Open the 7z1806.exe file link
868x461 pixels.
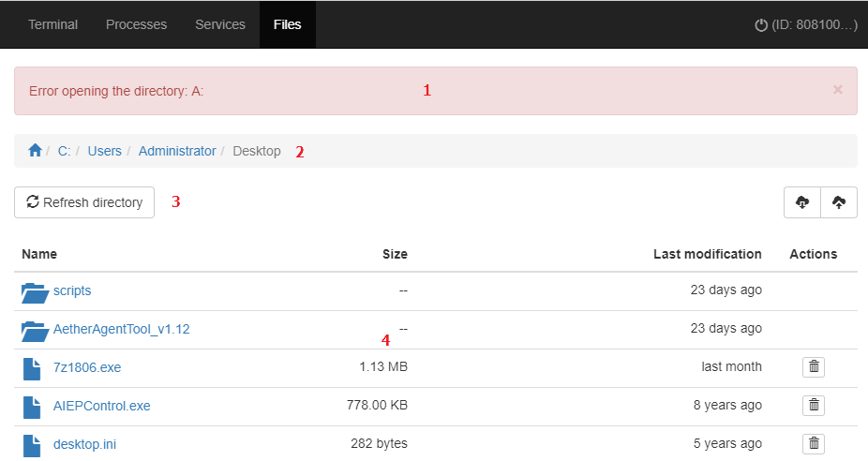tap(87, 367)
